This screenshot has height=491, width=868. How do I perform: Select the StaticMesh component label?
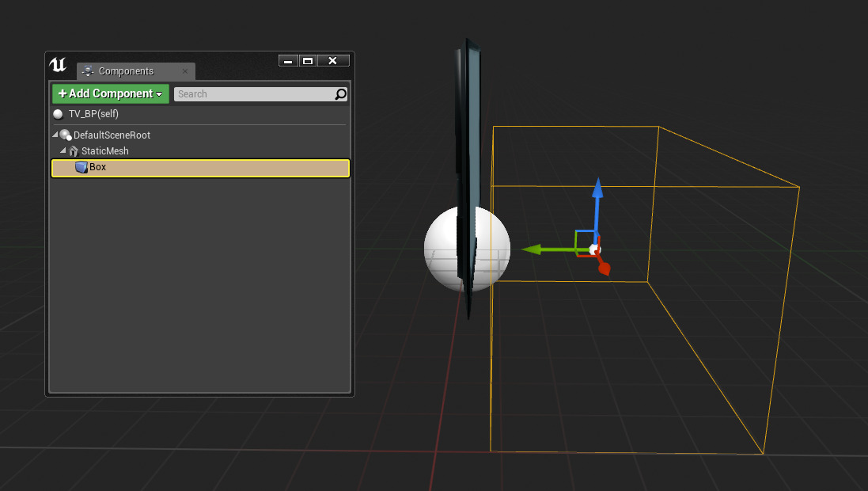tap(104, 150)
